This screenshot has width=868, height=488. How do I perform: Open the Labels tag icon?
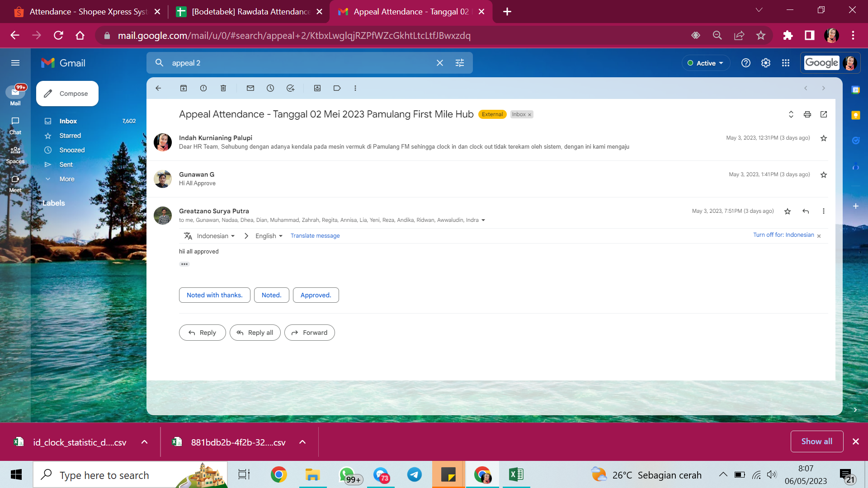tap(337, 88)
